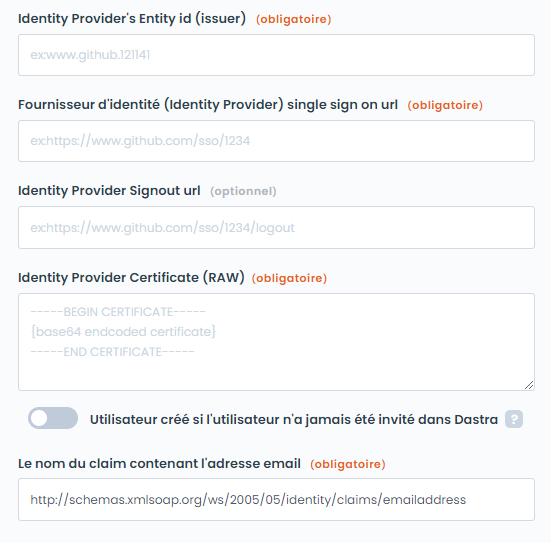
Task: Enable the user auto-creation toggle switch
Action: click(53, 418)
